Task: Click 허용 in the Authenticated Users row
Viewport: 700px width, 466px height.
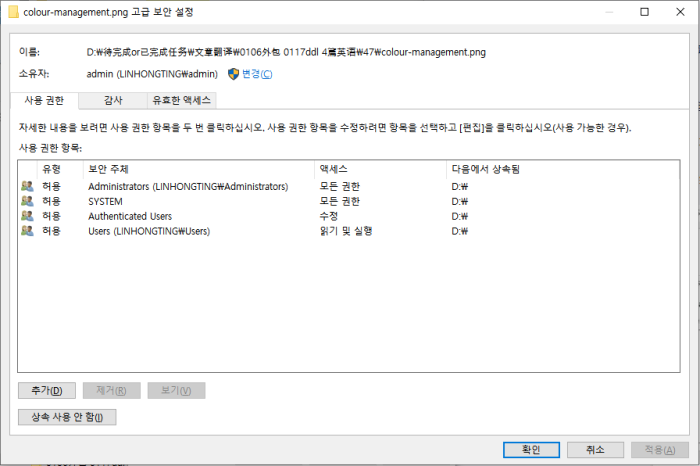Action: (51, 216)
